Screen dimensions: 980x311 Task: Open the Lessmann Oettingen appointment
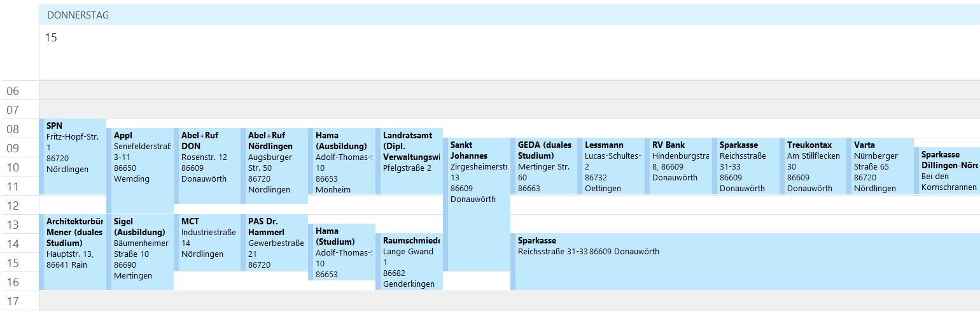pyautogui.click(x=612, y=166)
